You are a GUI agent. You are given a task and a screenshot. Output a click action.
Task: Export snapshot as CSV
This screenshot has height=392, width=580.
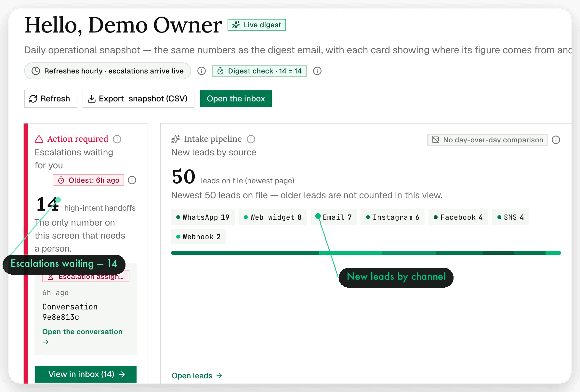tap(138, 99)
